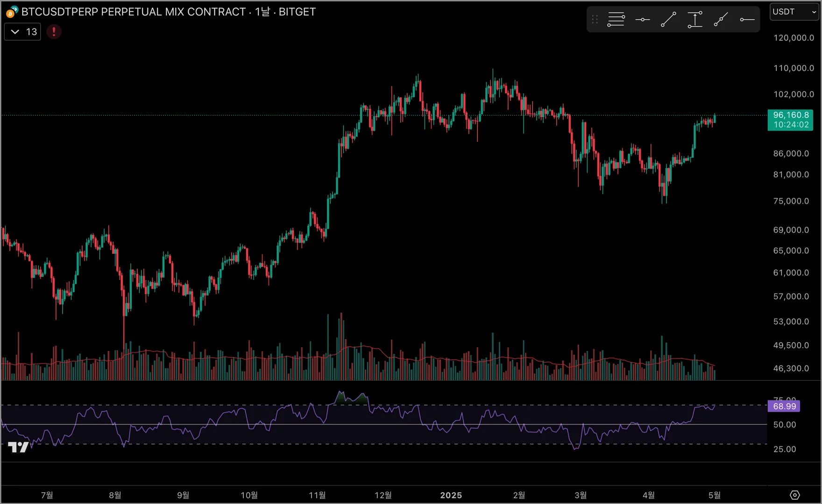Click the 120,000.0 price scale label
The image size is (822, 504).
click(794, 38)
